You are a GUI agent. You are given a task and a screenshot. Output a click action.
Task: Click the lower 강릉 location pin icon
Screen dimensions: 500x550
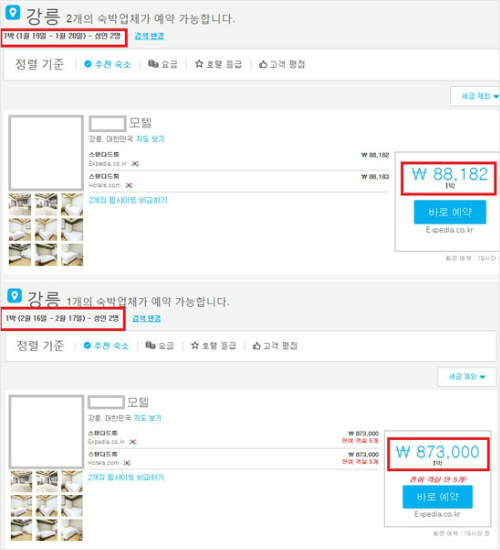point(14,296)
